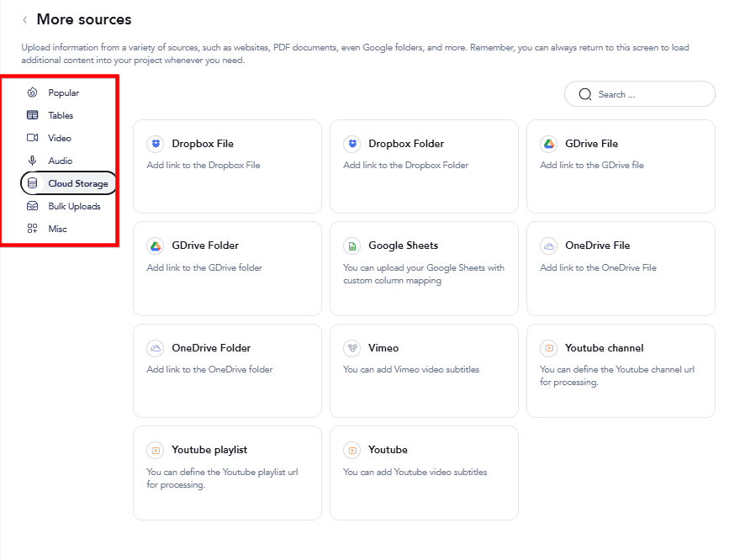Click the Audio microphone icon in sidebar
Screen dimensions: 745x560
[32, 160]
